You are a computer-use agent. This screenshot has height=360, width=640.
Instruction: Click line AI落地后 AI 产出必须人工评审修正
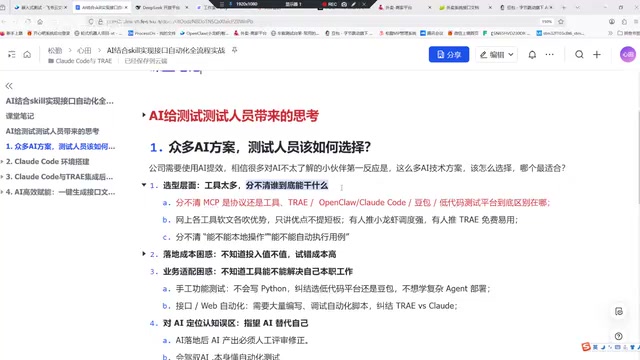point(242,340)
